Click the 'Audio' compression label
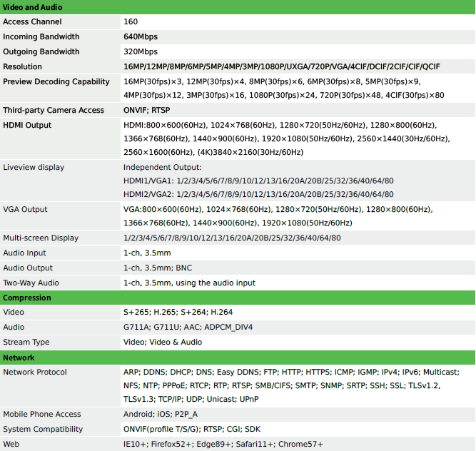This screenshot has height=451, width=476. pyautogui.click(x=14, y=327)
